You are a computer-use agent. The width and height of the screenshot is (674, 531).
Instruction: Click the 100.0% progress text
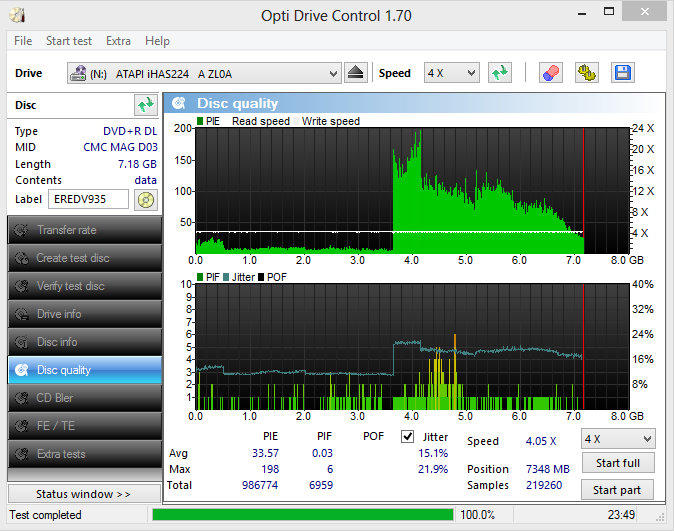477,515
